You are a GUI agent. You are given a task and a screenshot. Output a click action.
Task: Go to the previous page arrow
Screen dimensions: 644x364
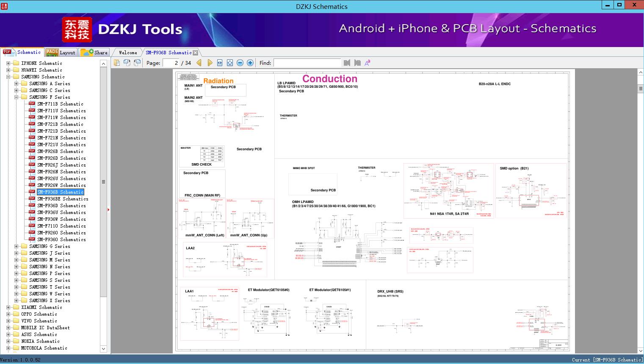click(x=199, y=63)
